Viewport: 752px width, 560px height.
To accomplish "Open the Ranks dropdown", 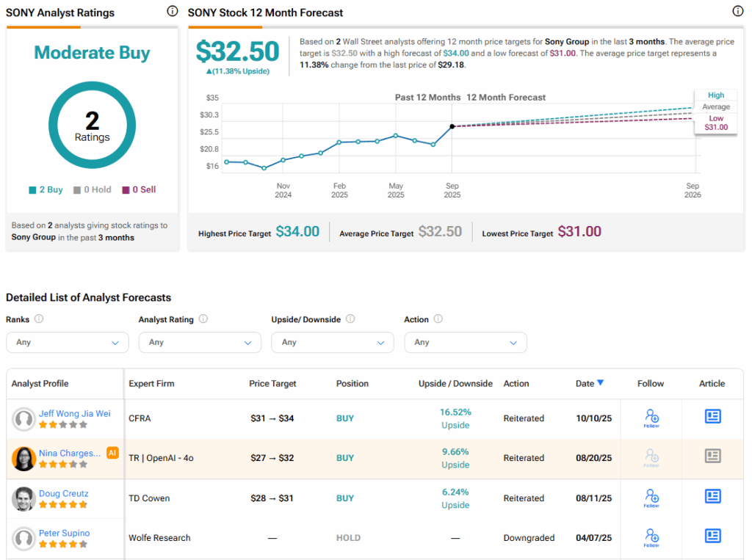I will click(x=67, y=343).
